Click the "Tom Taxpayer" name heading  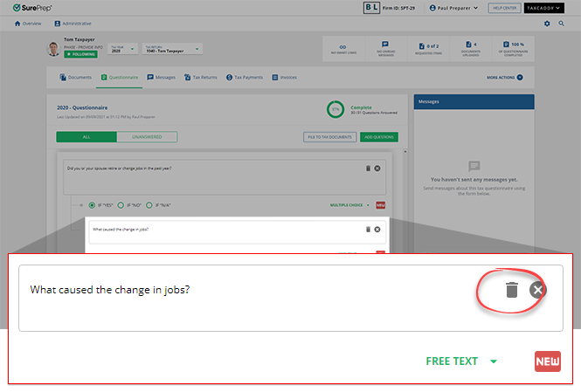coord(80,39)
